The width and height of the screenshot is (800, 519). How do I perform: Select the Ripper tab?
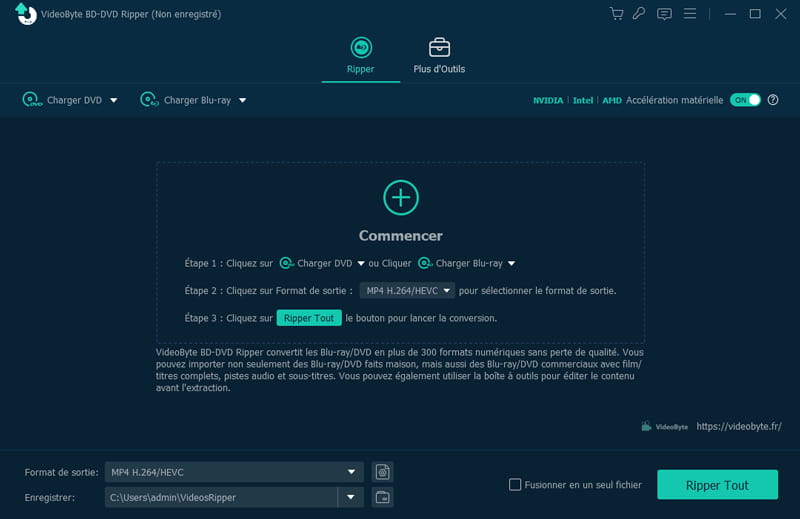click(x=360, y=56)
